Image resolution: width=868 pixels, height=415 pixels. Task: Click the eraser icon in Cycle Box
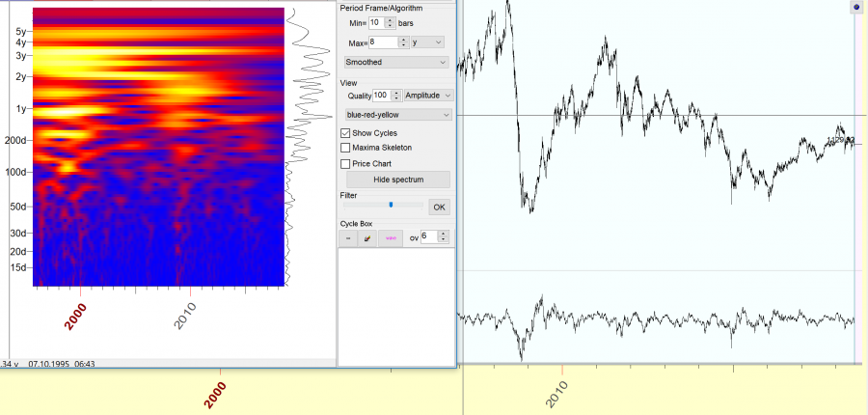click(x=367, y=236)
